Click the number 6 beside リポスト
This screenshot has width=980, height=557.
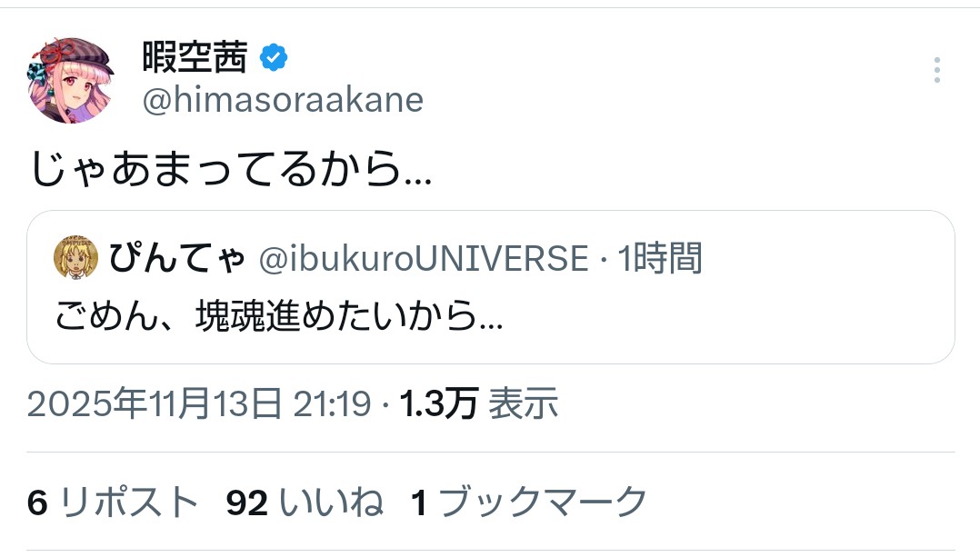pyautogui.click(x=37, y=502)
